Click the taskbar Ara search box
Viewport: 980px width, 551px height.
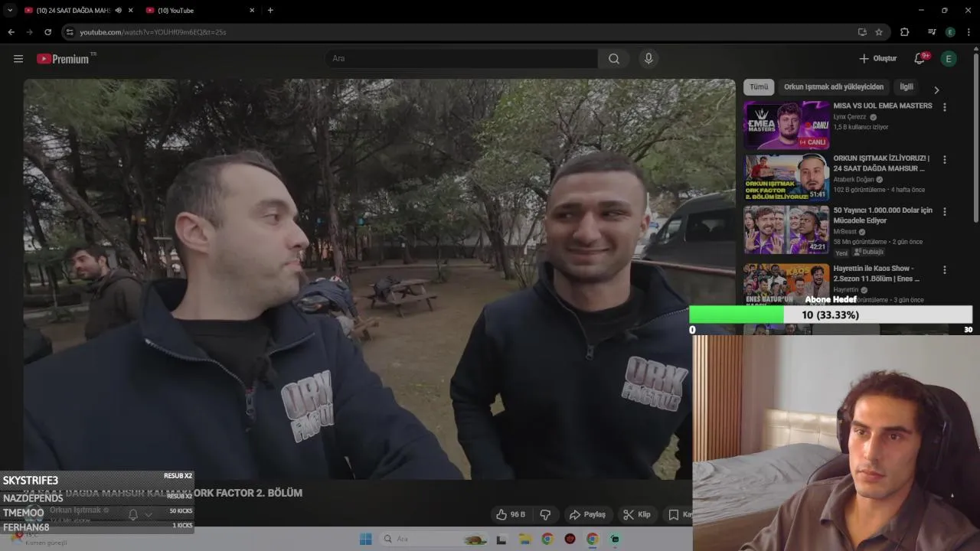pos(434,539)
